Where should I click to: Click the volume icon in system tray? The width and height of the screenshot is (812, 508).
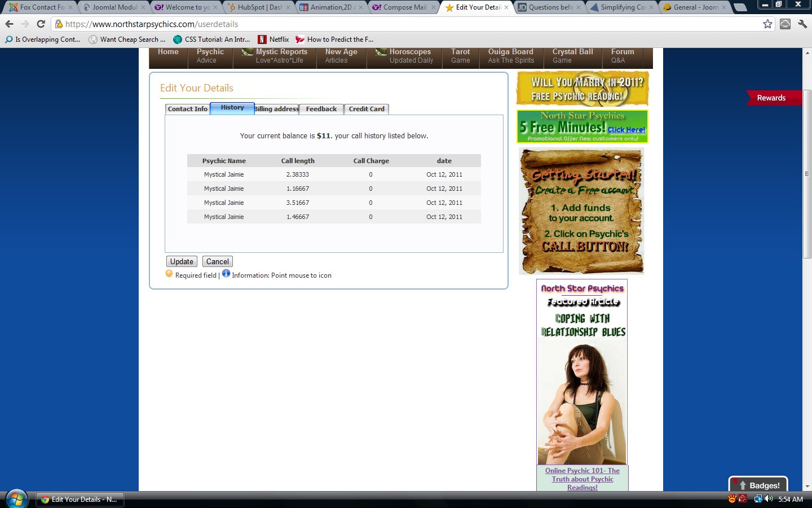pos(769,499)
